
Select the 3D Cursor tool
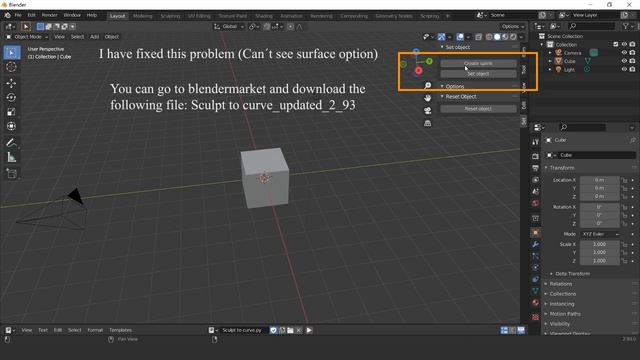coord(11,67)
